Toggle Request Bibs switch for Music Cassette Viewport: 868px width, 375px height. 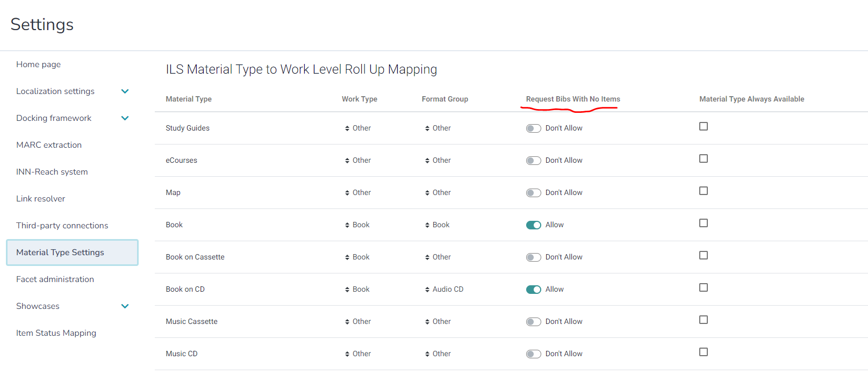coord(533,322)
